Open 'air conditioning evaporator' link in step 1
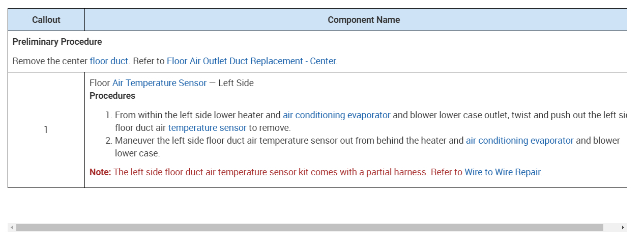This screenshot has height=242, width=644. click(336, 115)
